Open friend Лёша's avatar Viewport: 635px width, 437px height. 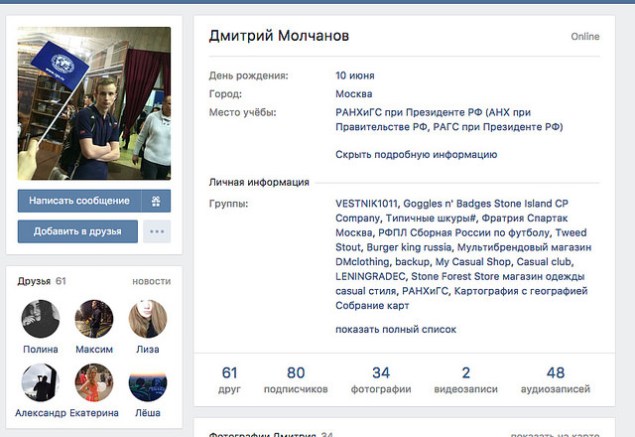pos(148,382)
